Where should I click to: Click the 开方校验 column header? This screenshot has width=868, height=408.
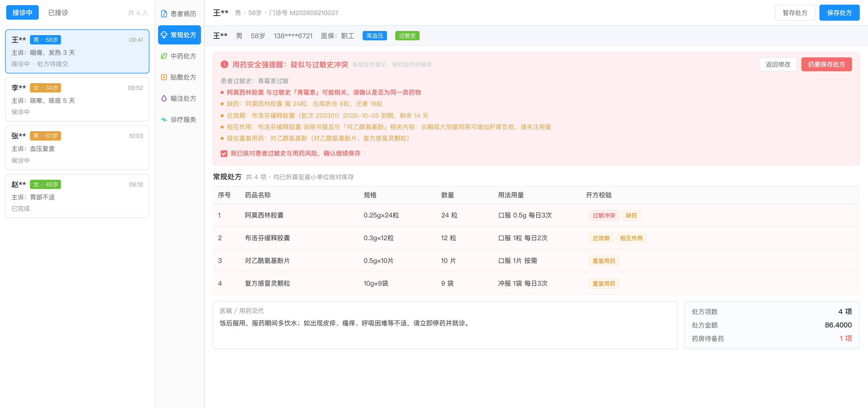[599, 195]
